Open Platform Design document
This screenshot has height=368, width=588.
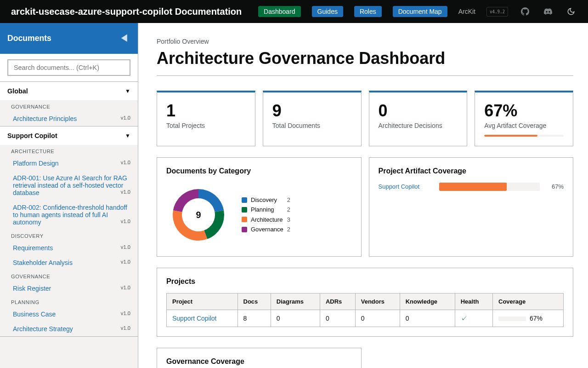click(35, 163)
